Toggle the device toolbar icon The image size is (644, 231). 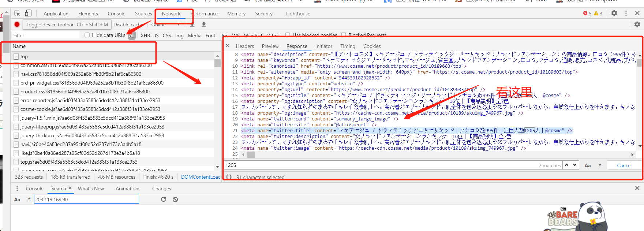click(28, 13)
